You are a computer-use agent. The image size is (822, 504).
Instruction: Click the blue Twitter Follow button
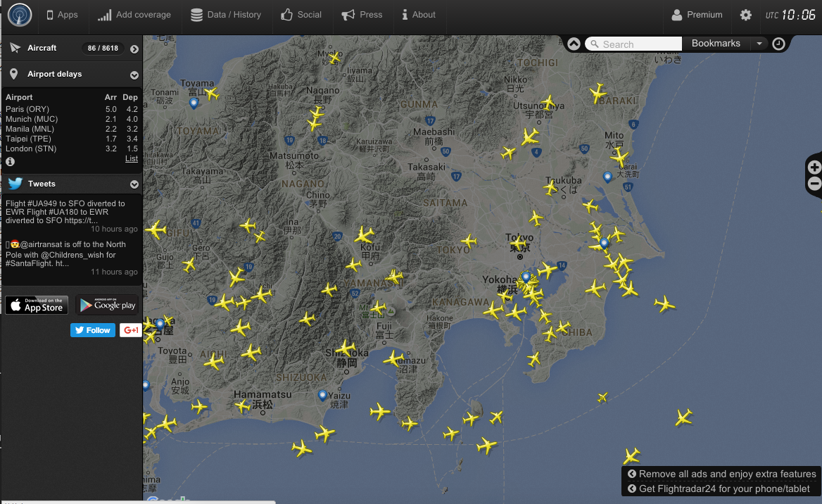(x=92, y=329)
